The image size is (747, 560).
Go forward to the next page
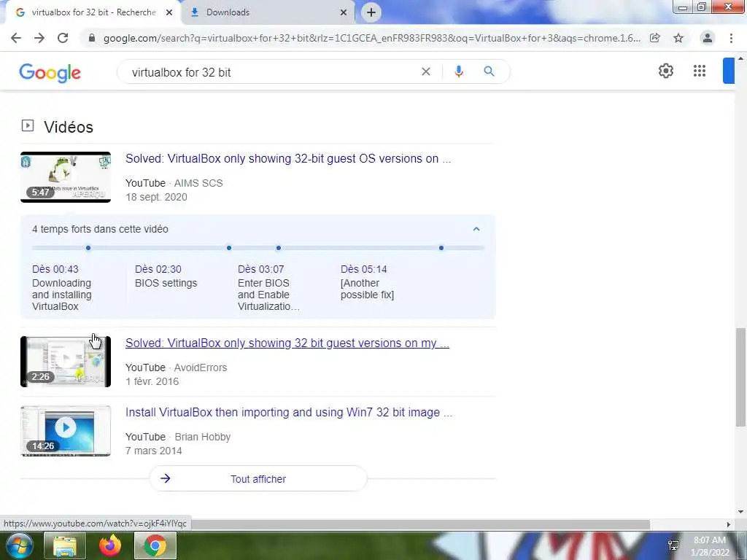pos(39,38)
